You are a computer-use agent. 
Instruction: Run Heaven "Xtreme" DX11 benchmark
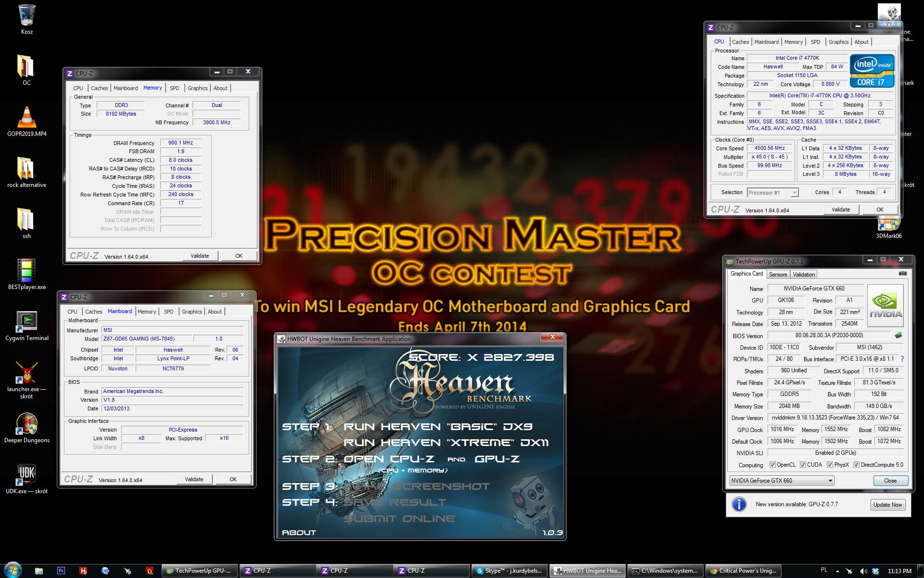coord(446,443)
